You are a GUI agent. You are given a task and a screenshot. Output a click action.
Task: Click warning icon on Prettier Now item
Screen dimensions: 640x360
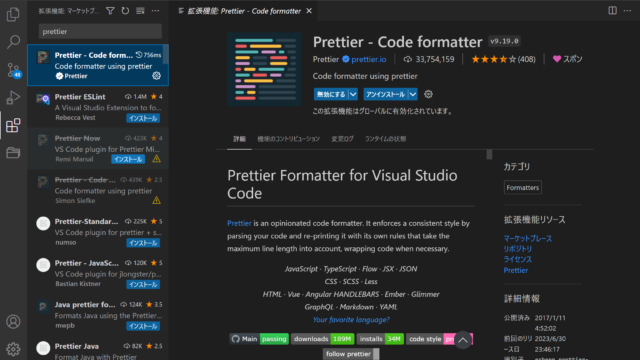point(156,159)
